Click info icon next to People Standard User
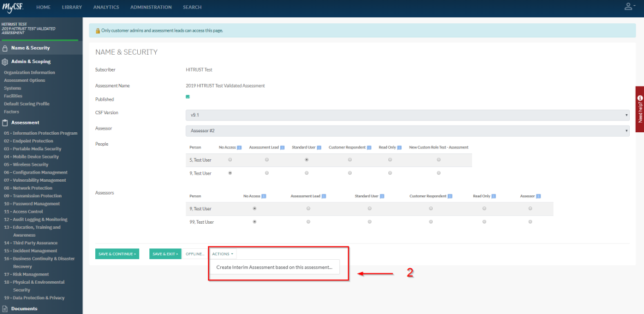The image size is (644, 314). click(319, 148)
